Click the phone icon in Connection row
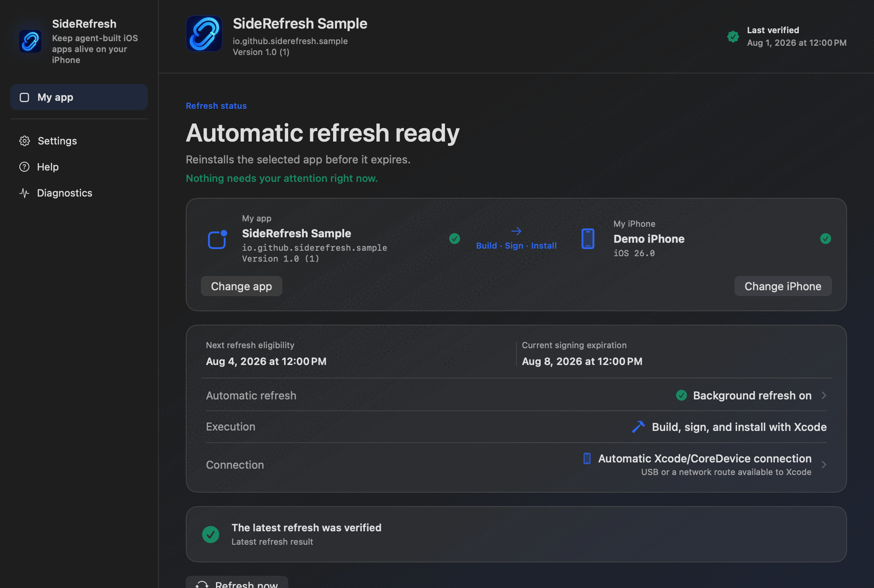 (x=587, y=458)
